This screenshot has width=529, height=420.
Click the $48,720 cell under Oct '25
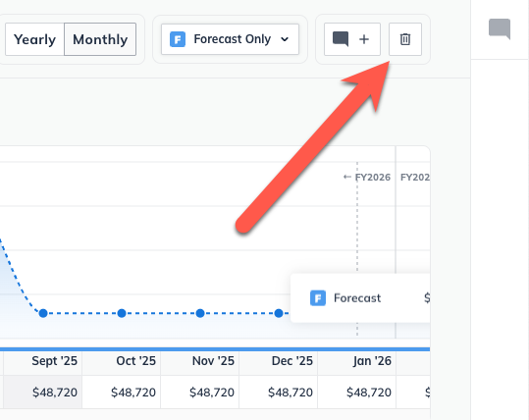pos(121,392)
